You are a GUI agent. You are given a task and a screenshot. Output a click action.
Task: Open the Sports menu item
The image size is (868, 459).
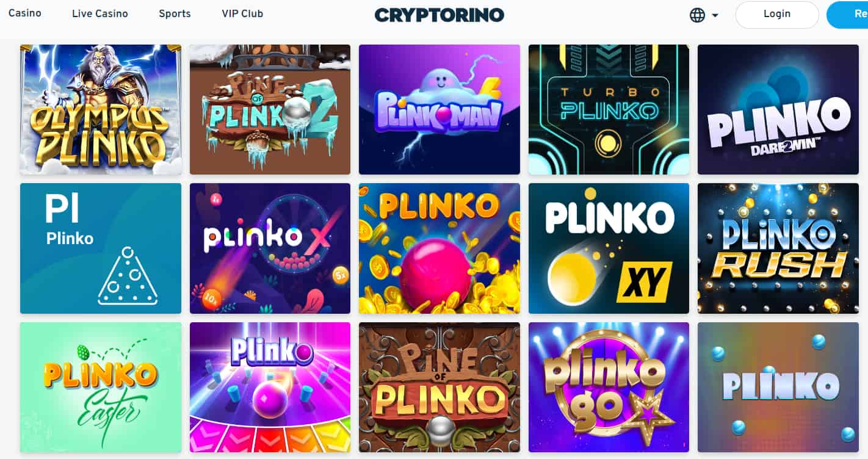point(175,13)
